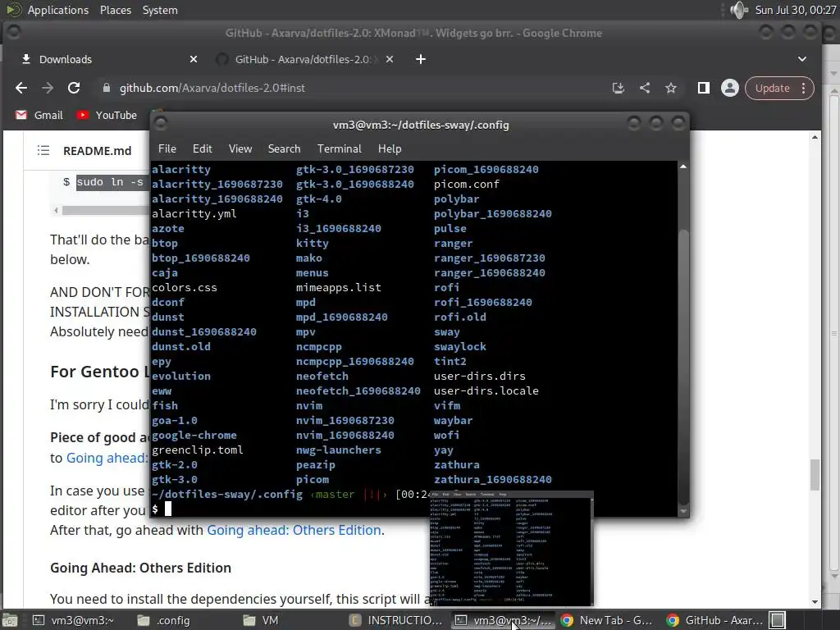
Task: Click 'greenclip.toml' in terminal listing
Action: [197, 450]
